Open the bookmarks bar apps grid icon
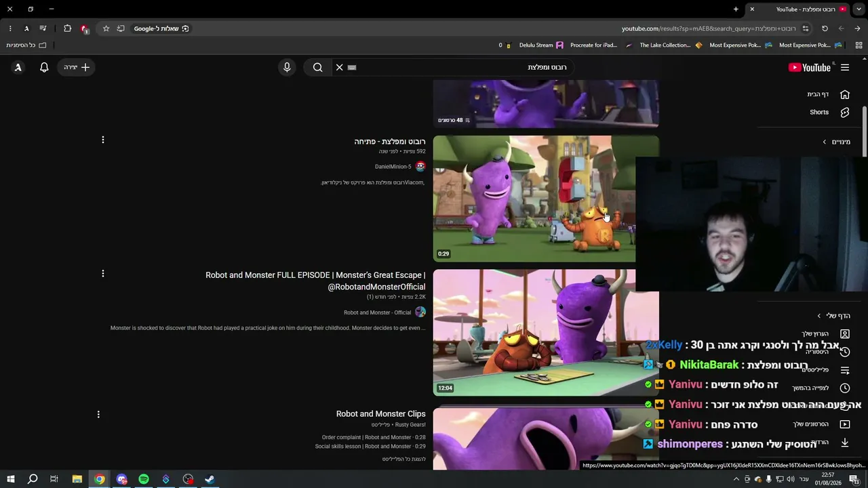Image resolution: width=868 pixels, height=488 pixels. (x=859, y=45)
